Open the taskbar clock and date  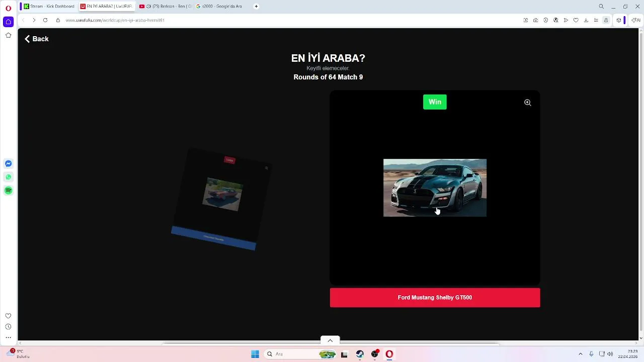[627, 353]
